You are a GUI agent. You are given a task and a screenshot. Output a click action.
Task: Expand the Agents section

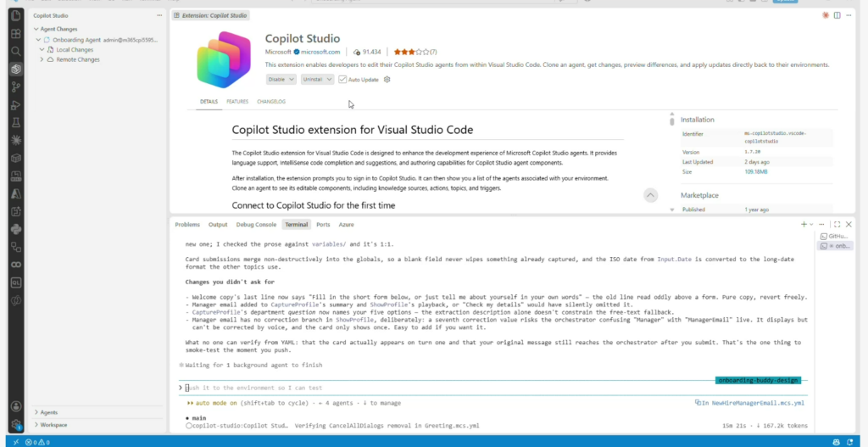(36, 412)
